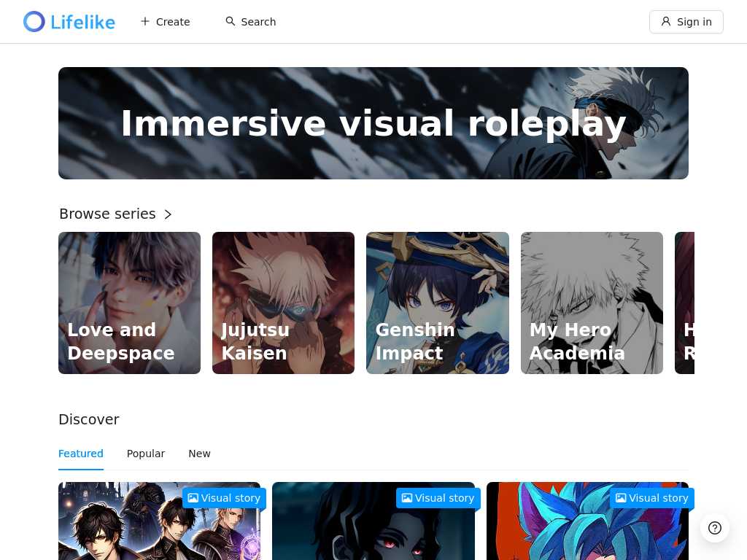Viewport: 747px width, 560px height.
Task: Click the Lifelike brand name
Action: 83,23
